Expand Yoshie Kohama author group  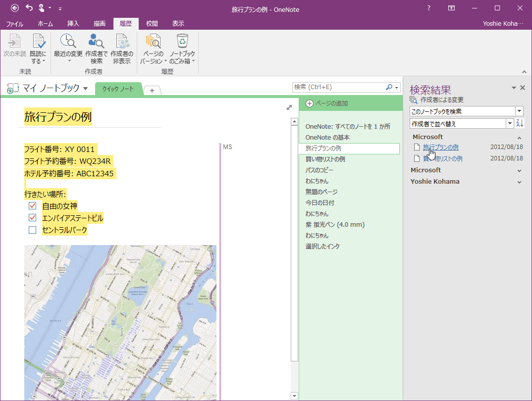coord(519,182)
